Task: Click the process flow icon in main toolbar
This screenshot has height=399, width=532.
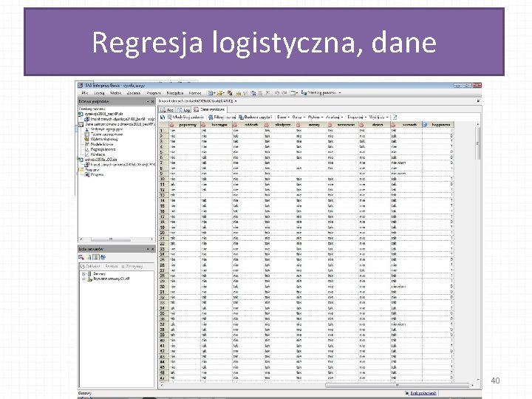Action: click(304, 92)
